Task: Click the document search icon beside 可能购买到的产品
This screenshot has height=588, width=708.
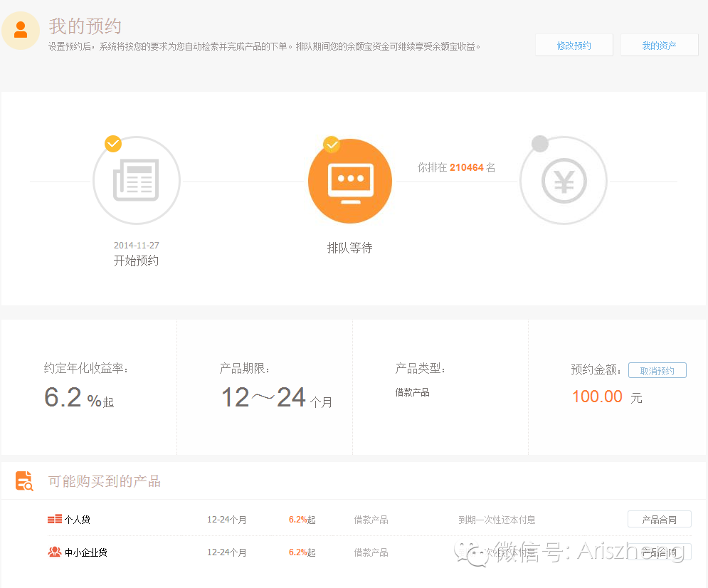Action: pyautogui.click(x=24, y=481)
